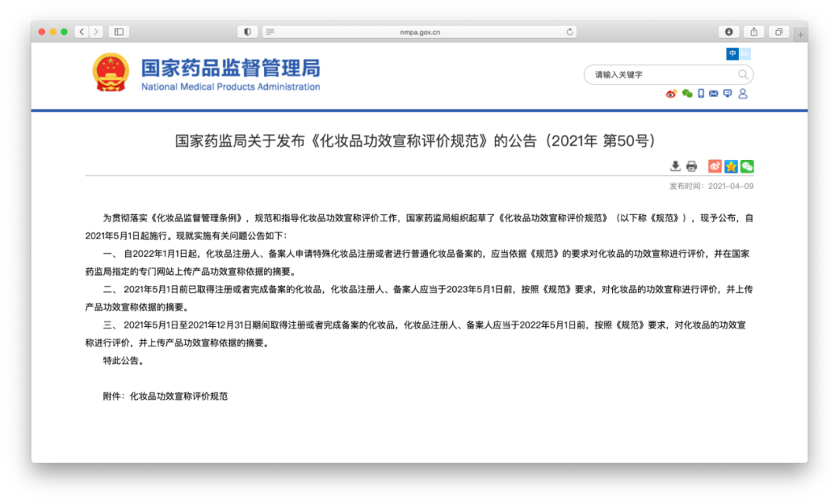
Task: Share article to WeChat green icon
Action: [x=747, y=166]
